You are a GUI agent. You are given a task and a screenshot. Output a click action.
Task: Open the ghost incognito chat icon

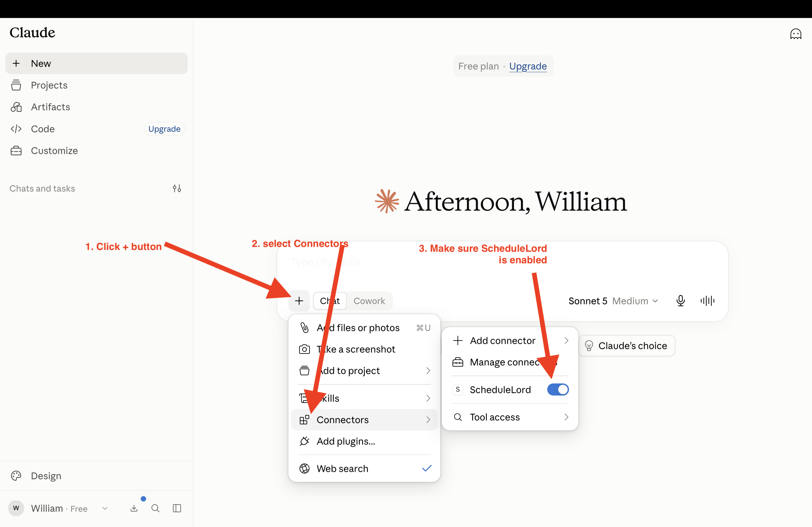tap(795, 34)
